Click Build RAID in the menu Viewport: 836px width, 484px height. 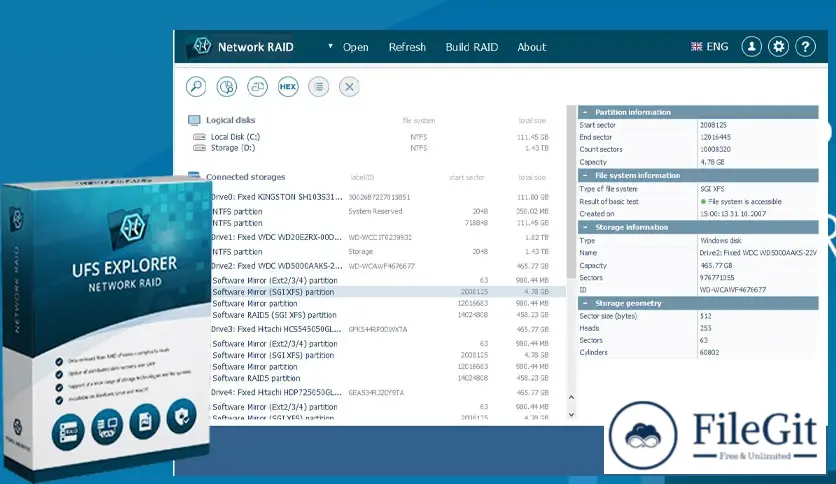472,47
